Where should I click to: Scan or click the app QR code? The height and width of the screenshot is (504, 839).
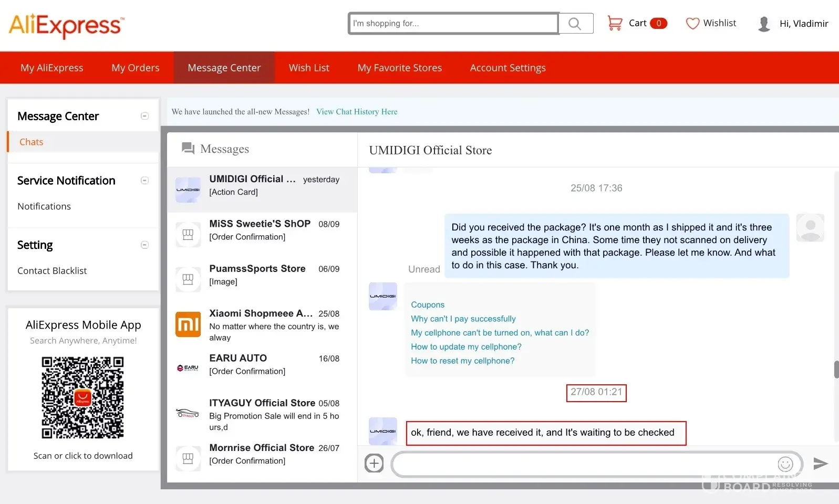tap(83, 397)
